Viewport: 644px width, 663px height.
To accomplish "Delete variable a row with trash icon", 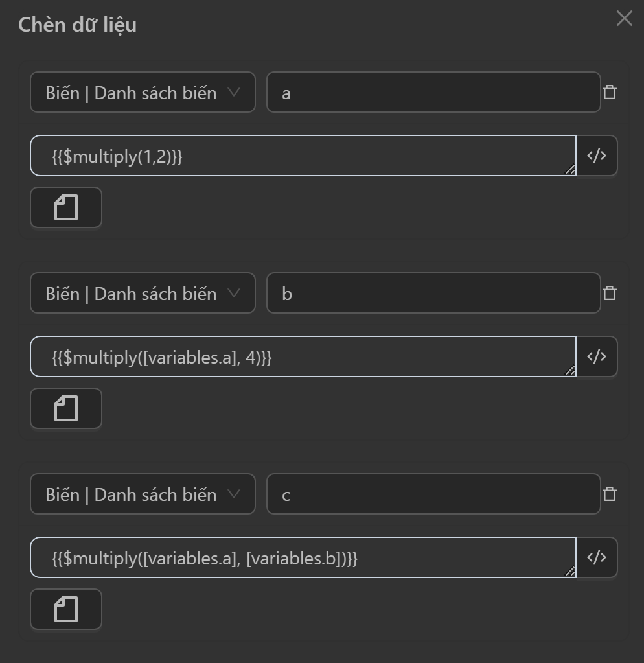I will 610,92.
